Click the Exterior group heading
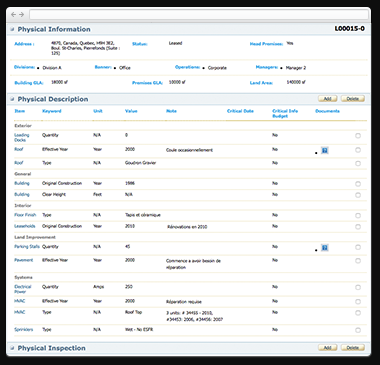Screen dimensions: 380x365 (23, 126)
